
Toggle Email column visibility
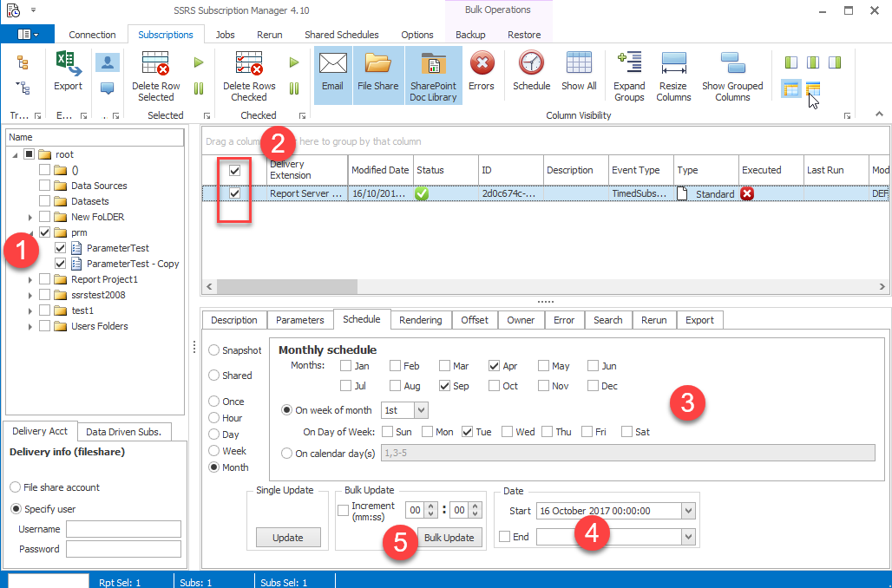(333, 75)
